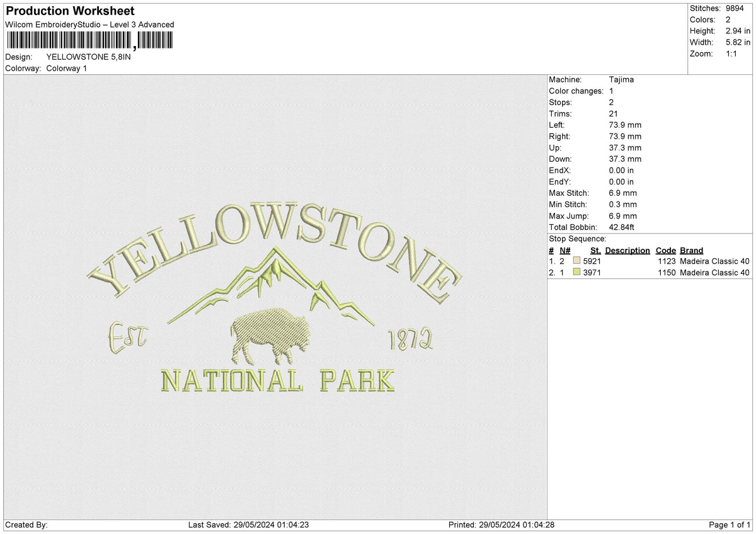756x534 pixels.
Task: Click the 'EndY:' label
Action: 561,182
